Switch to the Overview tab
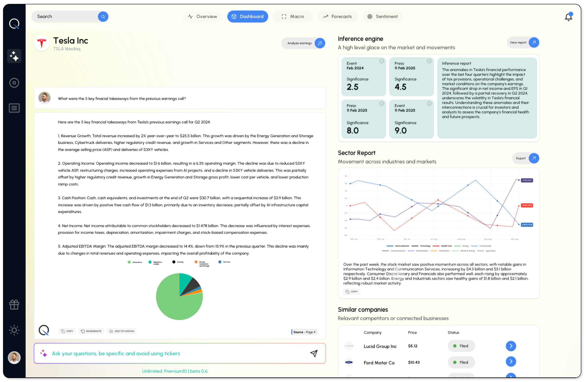 (203, 16)
